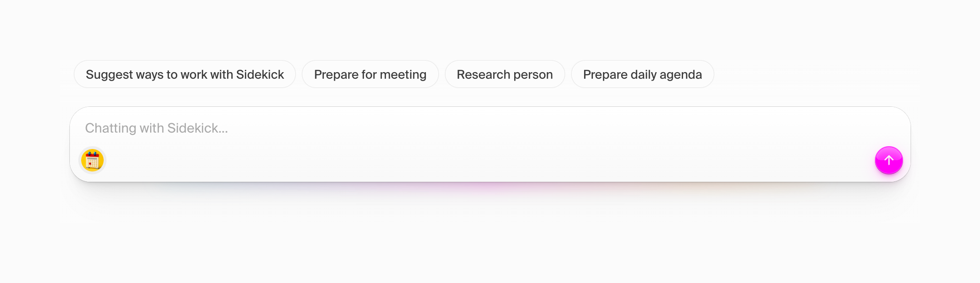Submit the prompt using the up-arrow button

(x=889, y=160)
